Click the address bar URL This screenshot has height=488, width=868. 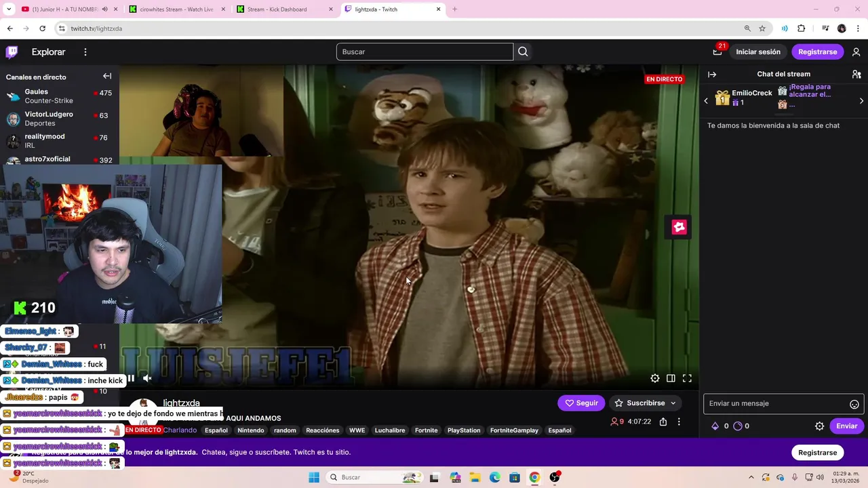pyautogui.click(x=96, y=28)
